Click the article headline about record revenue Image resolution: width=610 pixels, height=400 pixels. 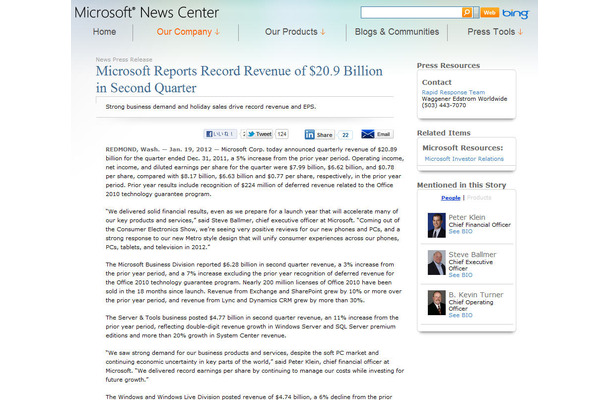coord(239,79)
